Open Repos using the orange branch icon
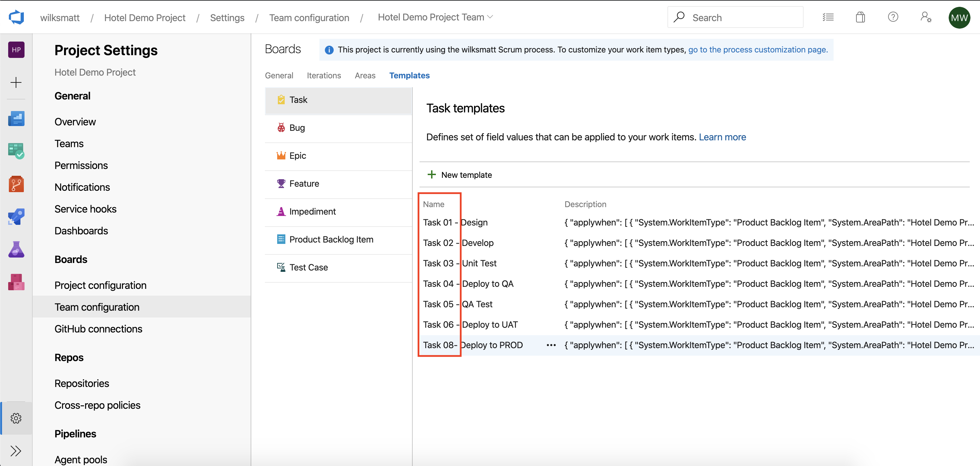The image size is (980, 466). point(16,184)
